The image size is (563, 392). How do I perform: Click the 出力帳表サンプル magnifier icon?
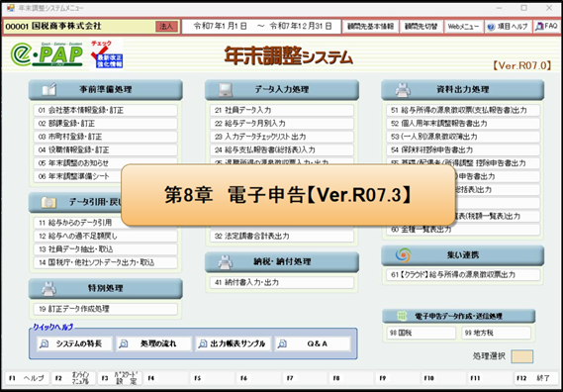point(203,343)
